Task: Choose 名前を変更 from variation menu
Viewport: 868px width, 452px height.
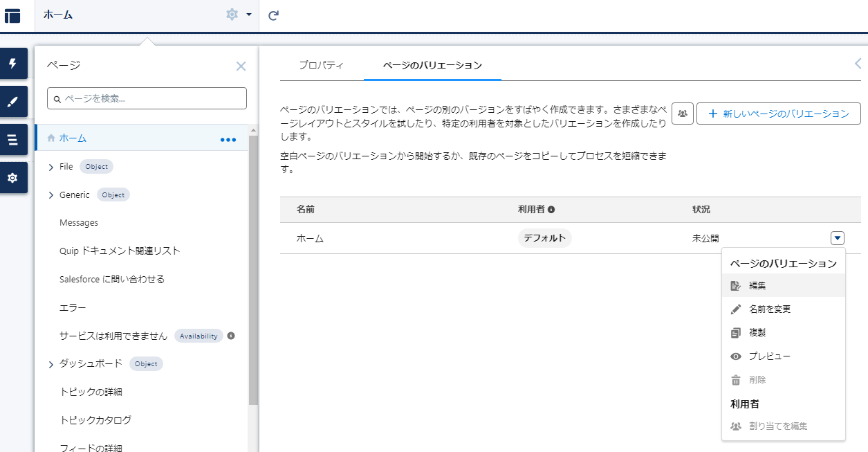Action: pos(784,309)
